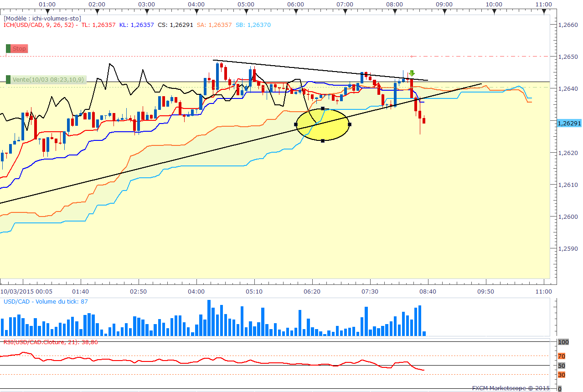Select the red Stop order label
This screenshot has width=583, height=392.
(x=20, y=48)
